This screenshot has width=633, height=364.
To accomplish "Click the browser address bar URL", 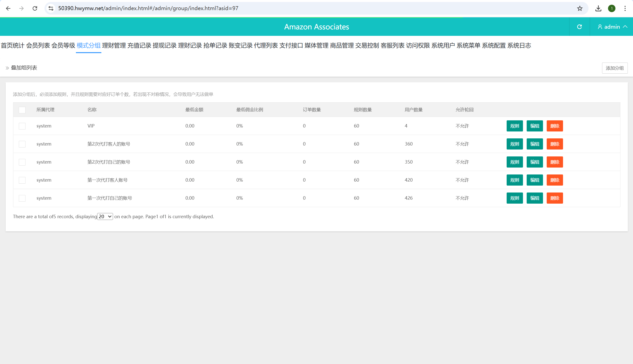I will (x=148, y=8).
